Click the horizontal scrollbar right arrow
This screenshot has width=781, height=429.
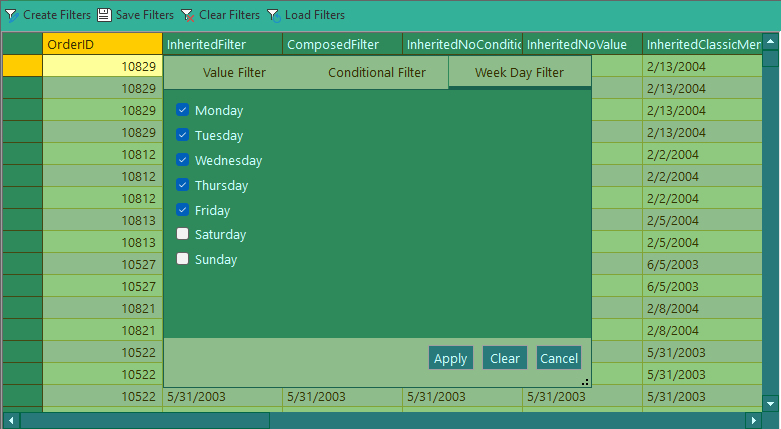(754, 420)
